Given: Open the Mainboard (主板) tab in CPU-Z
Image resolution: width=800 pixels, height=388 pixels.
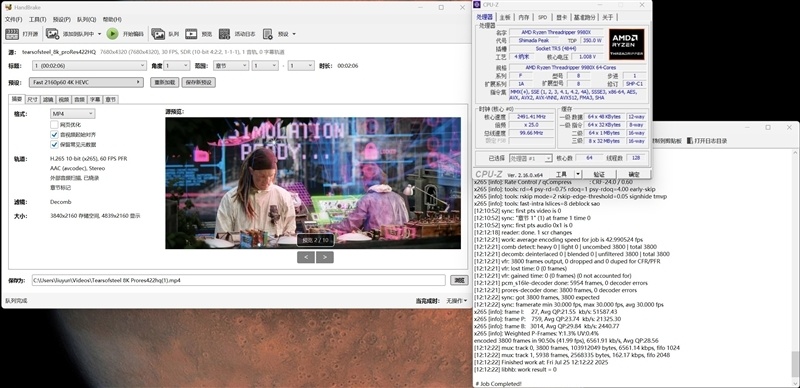Looking at the screenshot, I should (505, 17).
